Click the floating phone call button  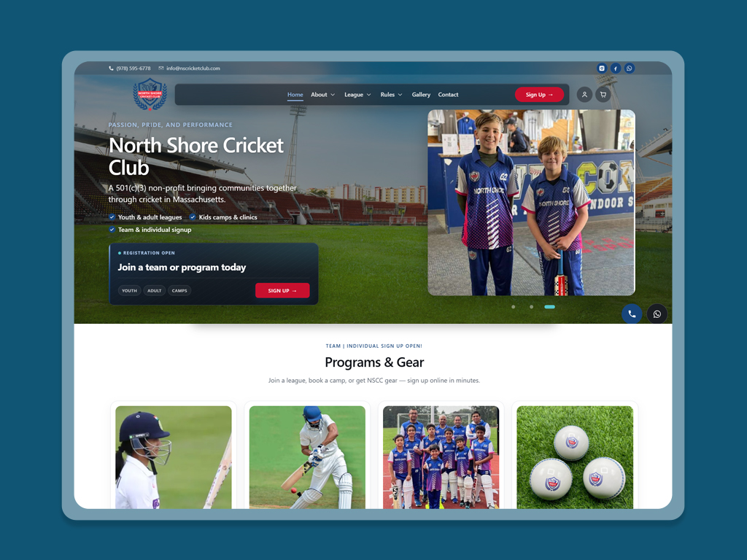[x=632, y=314]
